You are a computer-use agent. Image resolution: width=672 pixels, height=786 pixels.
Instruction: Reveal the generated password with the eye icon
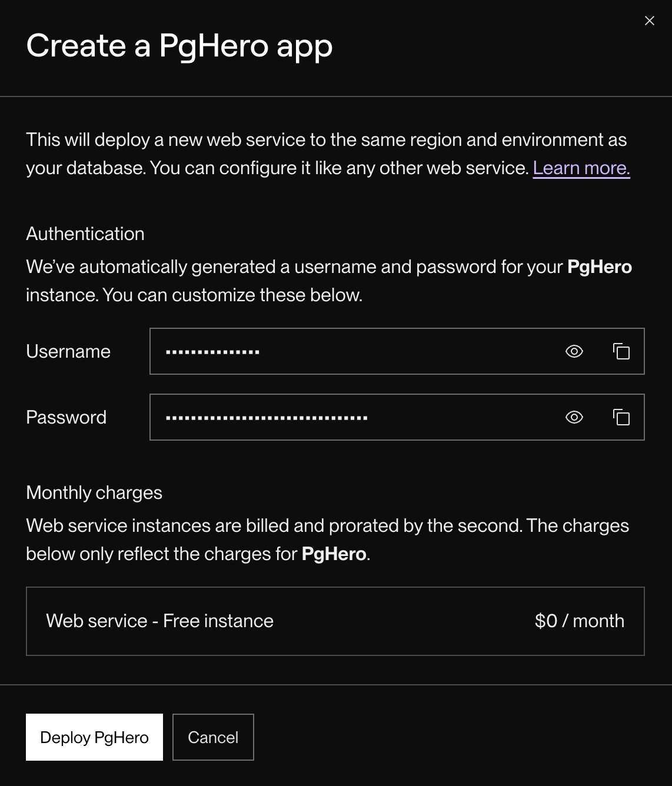tap(574, 417)
